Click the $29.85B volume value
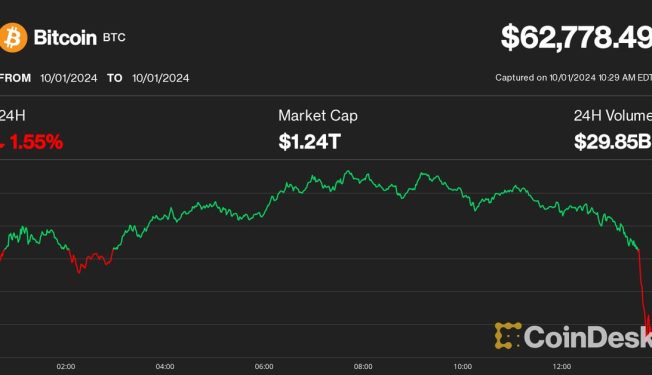 tap(613, 142)
